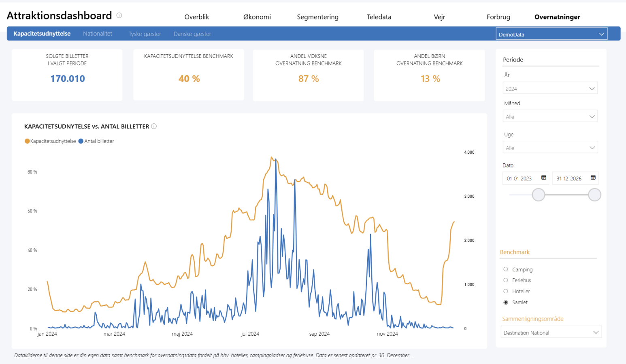Click the sep 2024 axis label
Screen dimensions: 626x364
(x=319, y=334)
